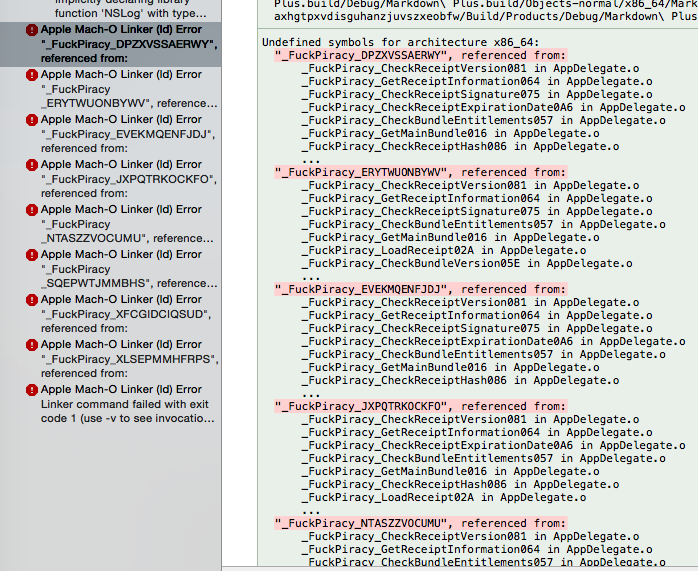
Task: Click the highlighted log line "_FuckPiracy_ERYTWUONBYWV", referenced from:
Action: point(420,172)
